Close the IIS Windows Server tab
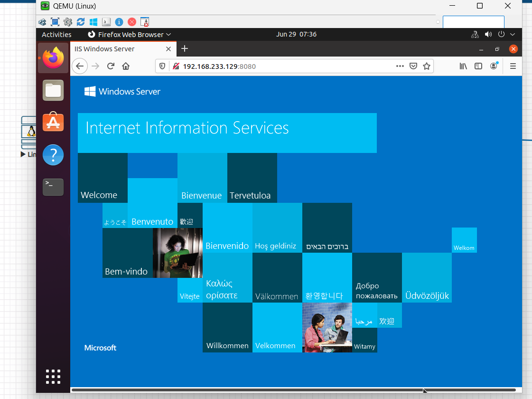Screen dimensions: 532x399 click(x=168, y=49)
